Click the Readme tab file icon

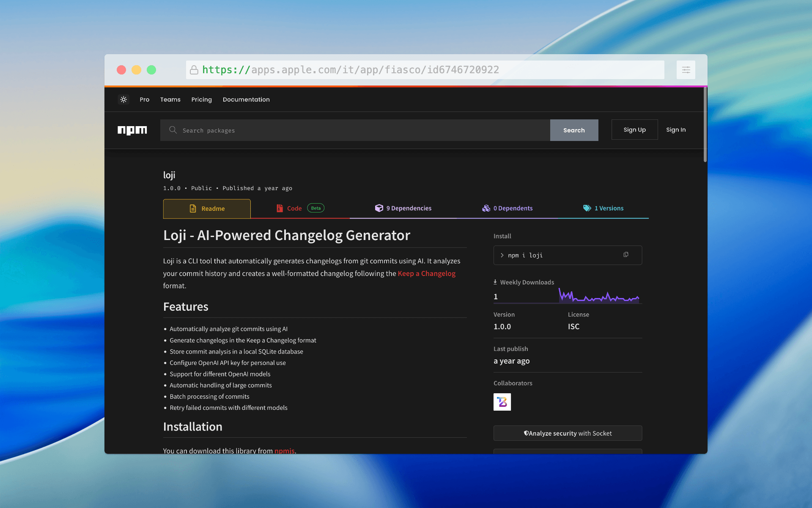[193, 208]
